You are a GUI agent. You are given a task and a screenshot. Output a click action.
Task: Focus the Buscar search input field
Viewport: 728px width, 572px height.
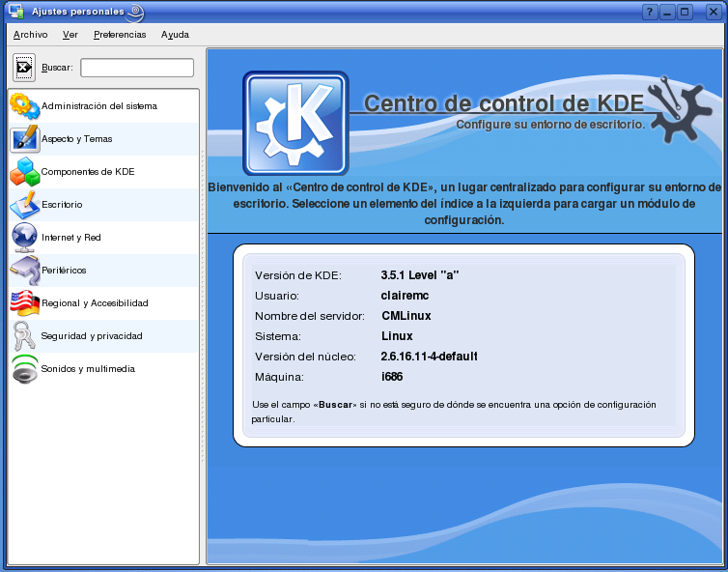(137, 68)
